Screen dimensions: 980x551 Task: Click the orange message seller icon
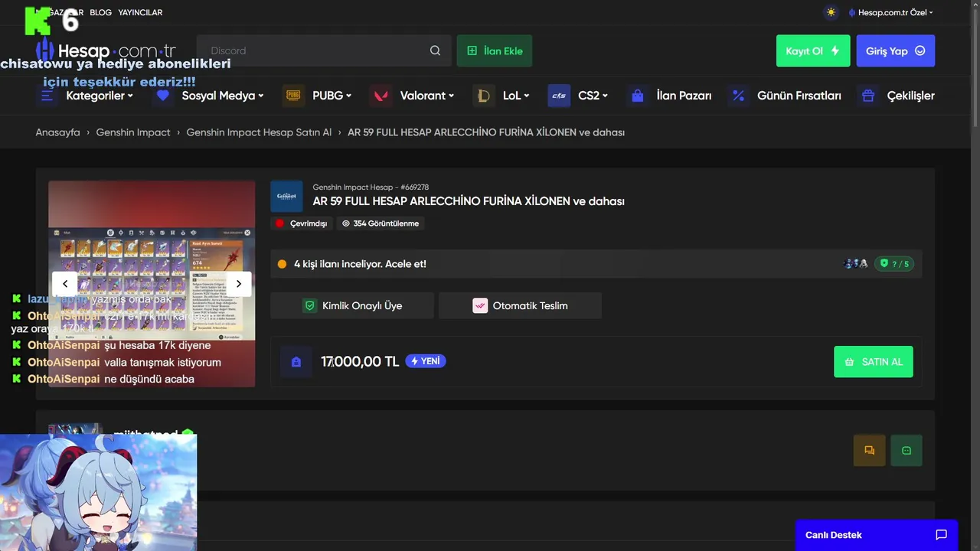870,451
